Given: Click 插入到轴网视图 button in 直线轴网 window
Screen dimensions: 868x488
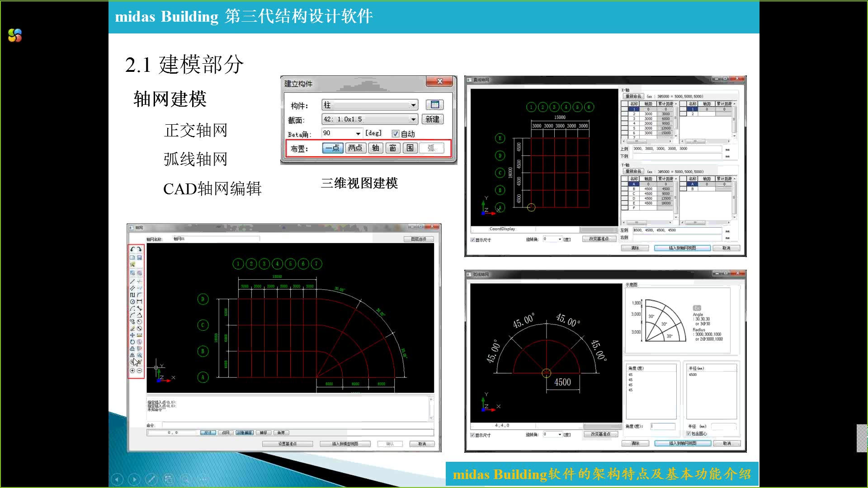Looking at the screenshot, I should 682,248.
